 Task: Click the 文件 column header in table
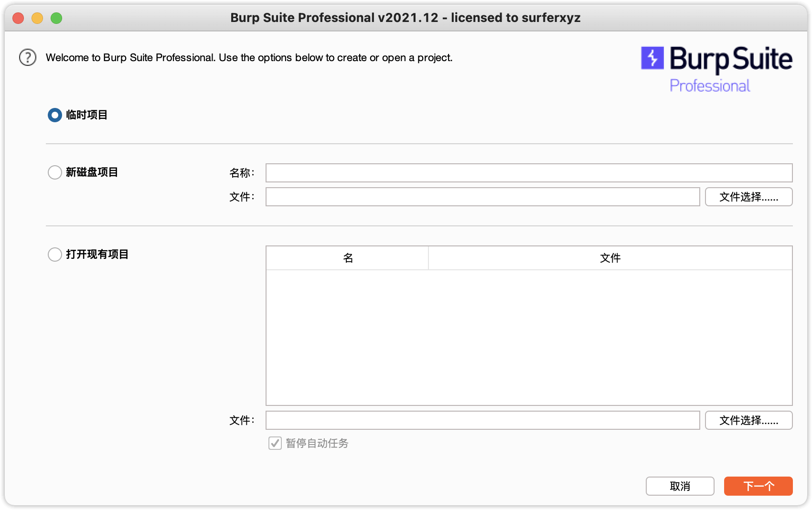[610, 258]
